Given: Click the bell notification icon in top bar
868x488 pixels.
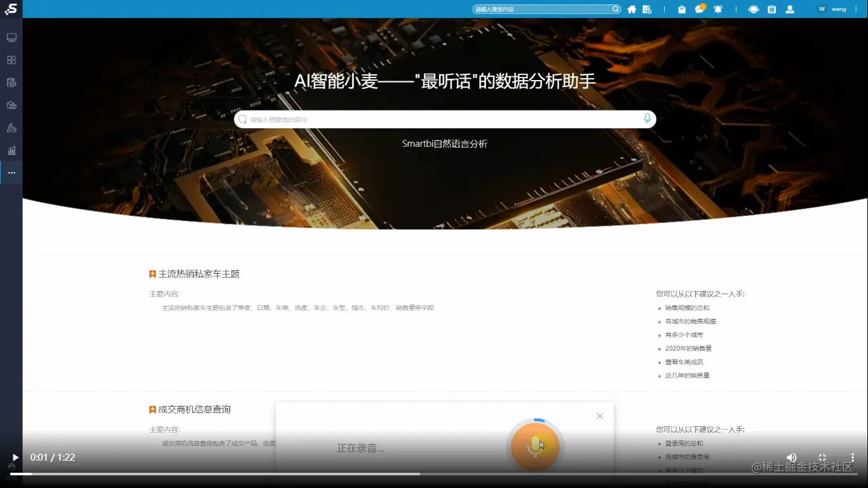Looking at the screenshot, I should (x=719, y=10).
